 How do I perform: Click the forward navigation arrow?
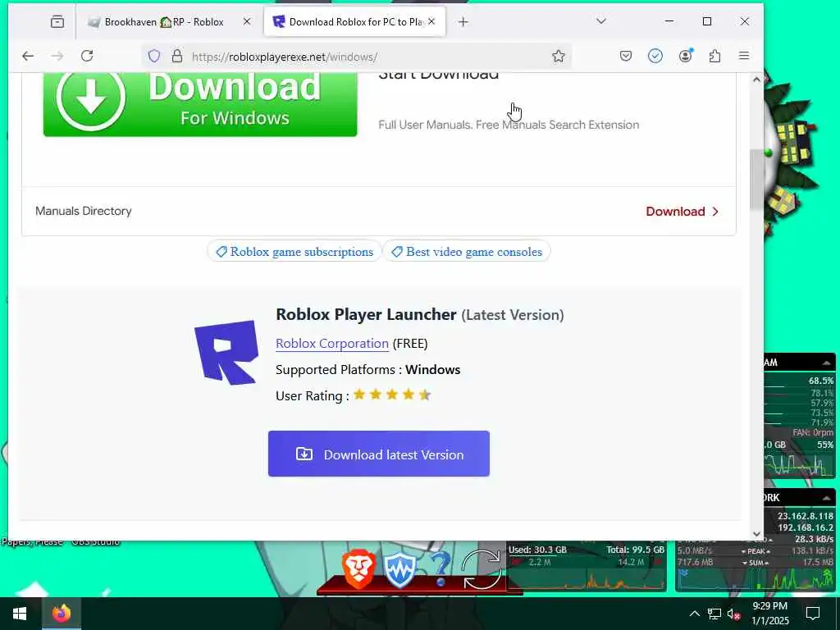(57, 56)
